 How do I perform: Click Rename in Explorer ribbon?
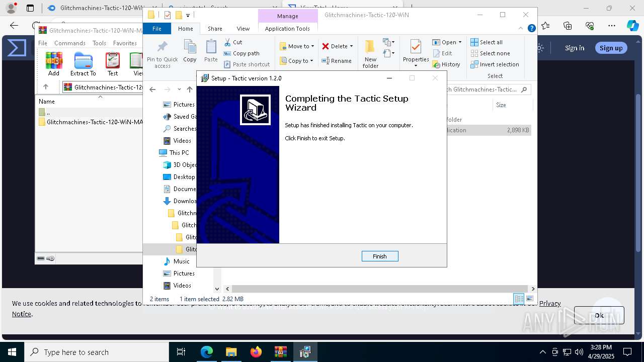tap(337, 61)
